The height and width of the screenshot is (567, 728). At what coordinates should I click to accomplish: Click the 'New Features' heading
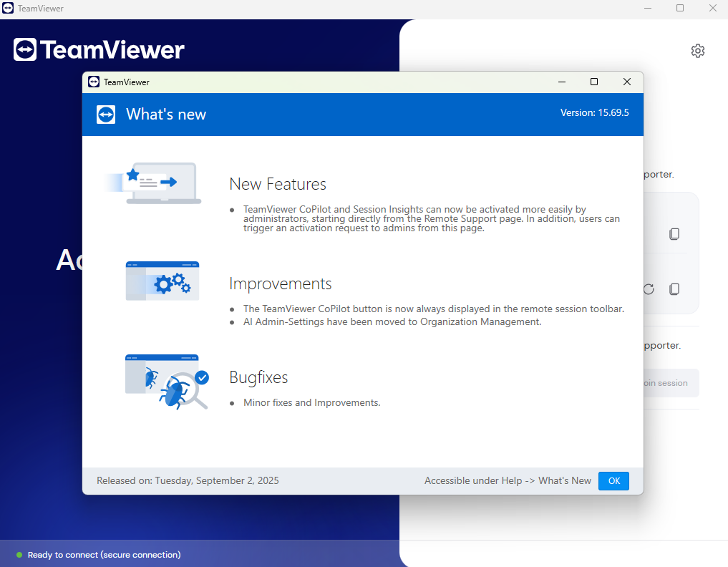click(278, 185)
